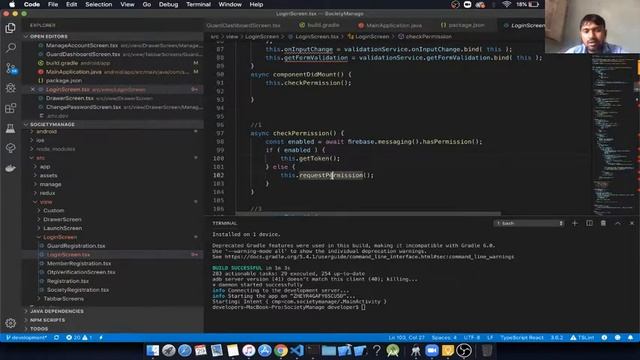This screenshot has width=640, height=360.
Task: Open the Zoom app from the dock
Action: [431, 351]
